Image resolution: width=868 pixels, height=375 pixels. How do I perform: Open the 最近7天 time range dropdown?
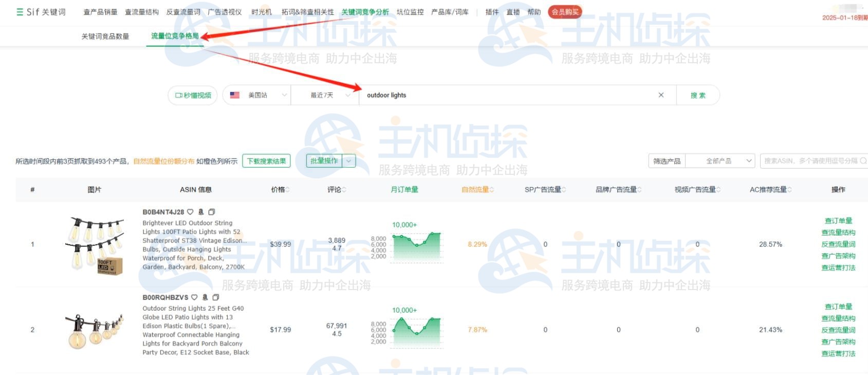[325, 95]
